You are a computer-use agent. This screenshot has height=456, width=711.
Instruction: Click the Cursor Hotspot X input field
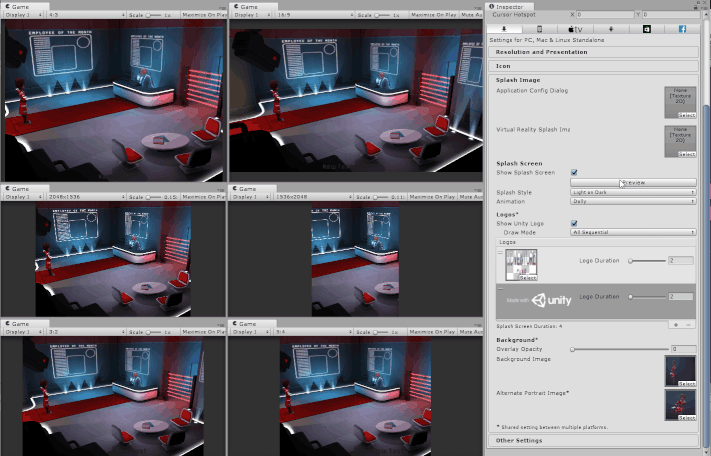coord(605,15)
